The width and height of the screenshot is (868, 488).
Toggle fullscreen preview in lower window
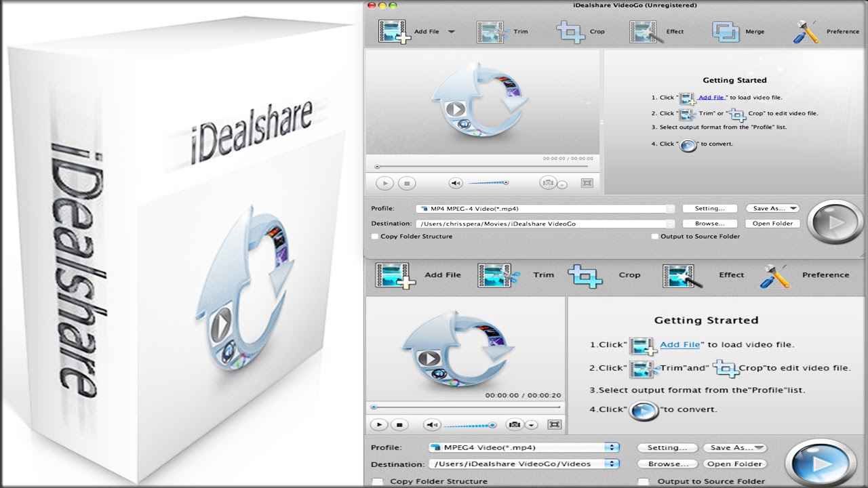tap(555, 425)
